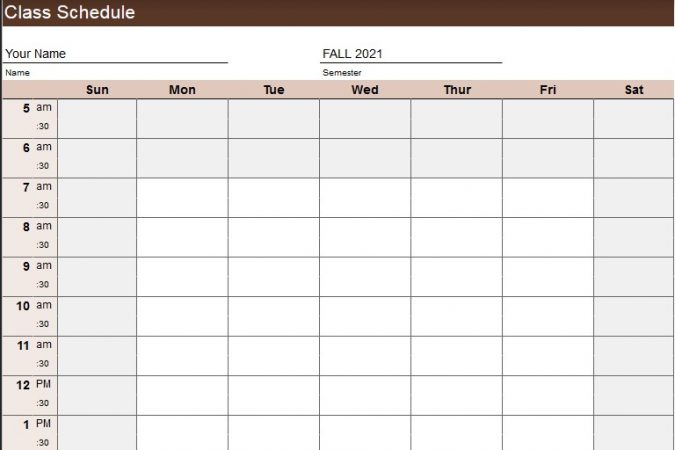Select the Thur column header
This screenshot has width=675, height=450.
tap(457, 90)
